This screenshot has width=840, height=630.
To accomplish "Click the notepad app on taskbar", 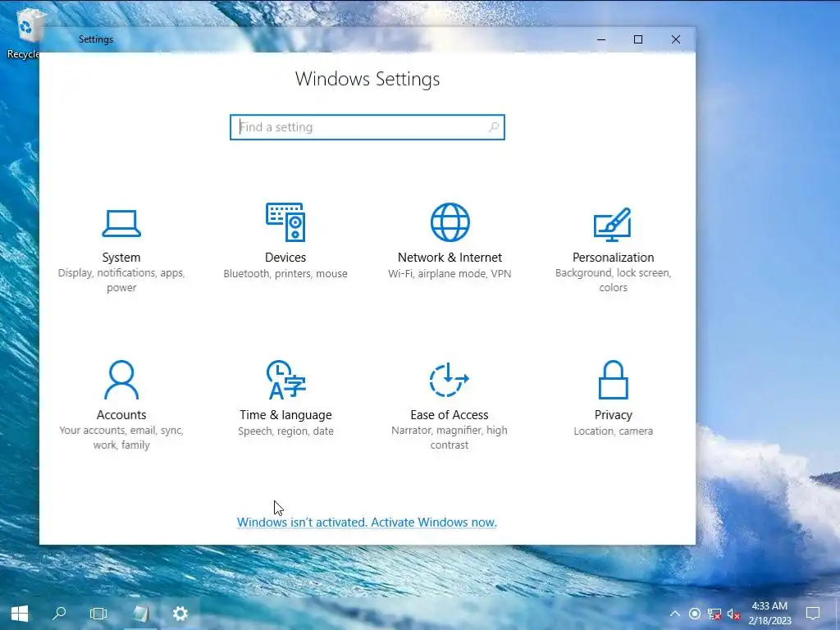I will (141, 614).
